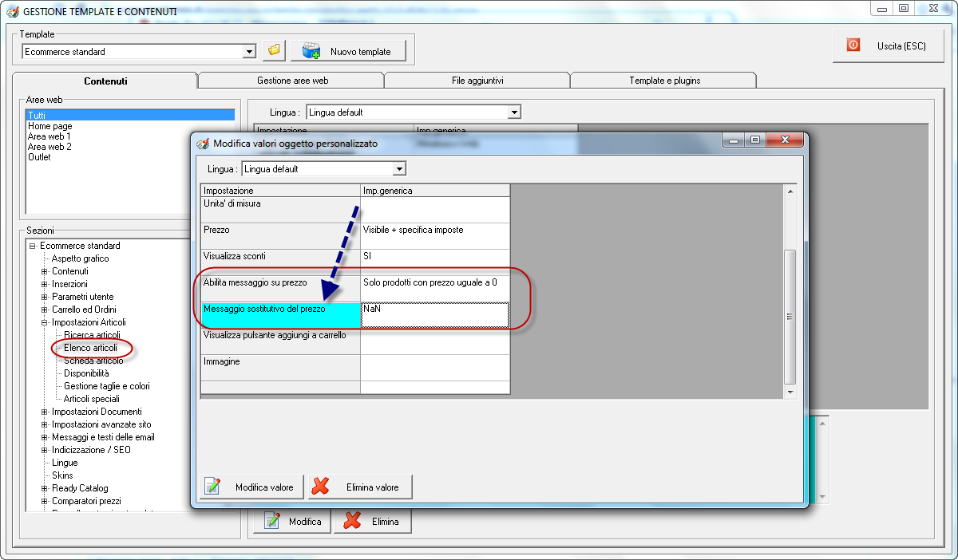Image resolution: width=958 pixels, height=560 pixels.
Task: Click the dialog grid's scroll up arrow
Action: tap(790, 191)
